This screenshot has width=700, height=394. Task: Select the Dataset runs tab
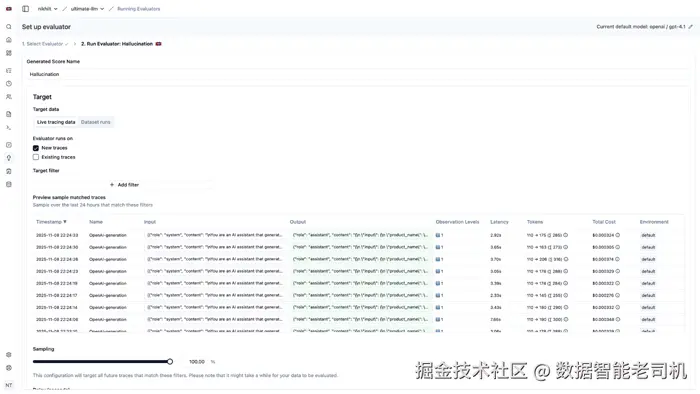click(96, 122)
